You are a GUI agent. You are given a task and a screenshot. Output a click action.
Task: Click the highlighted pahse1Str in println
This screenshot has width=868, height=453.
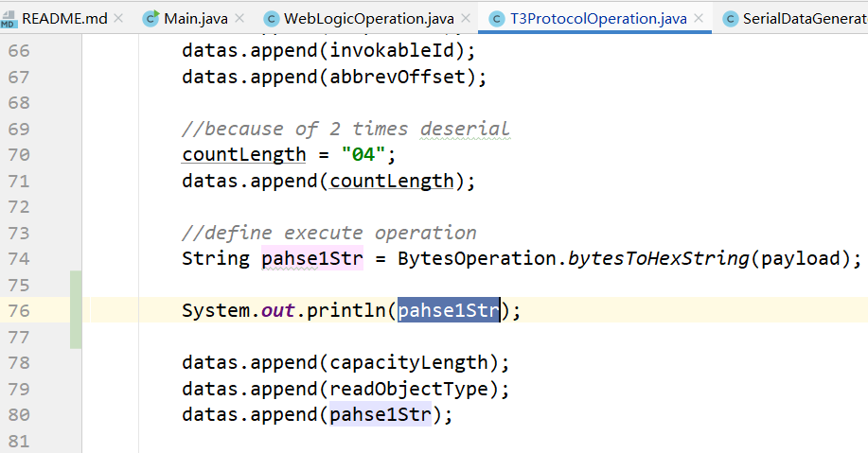449,310
